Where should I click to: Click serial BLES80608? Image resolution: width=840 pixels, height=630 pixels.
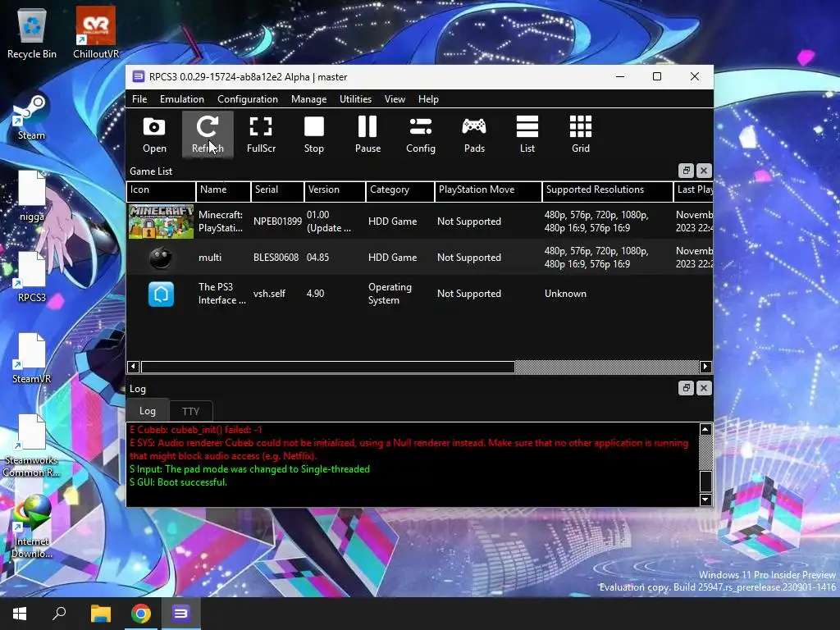click(x=276, y=258)
